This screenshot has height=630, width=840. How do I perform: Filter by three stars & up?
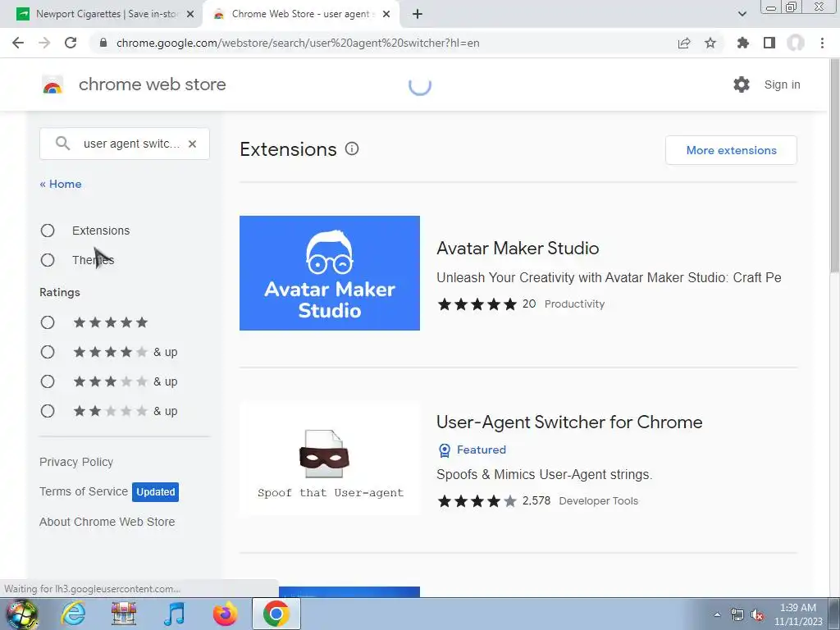48,381
